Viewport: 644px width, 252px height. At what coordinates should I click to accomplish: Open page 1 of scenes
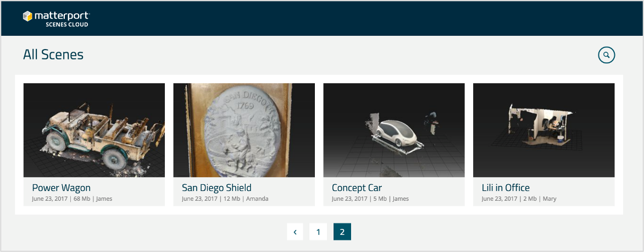tap(318, 232)
